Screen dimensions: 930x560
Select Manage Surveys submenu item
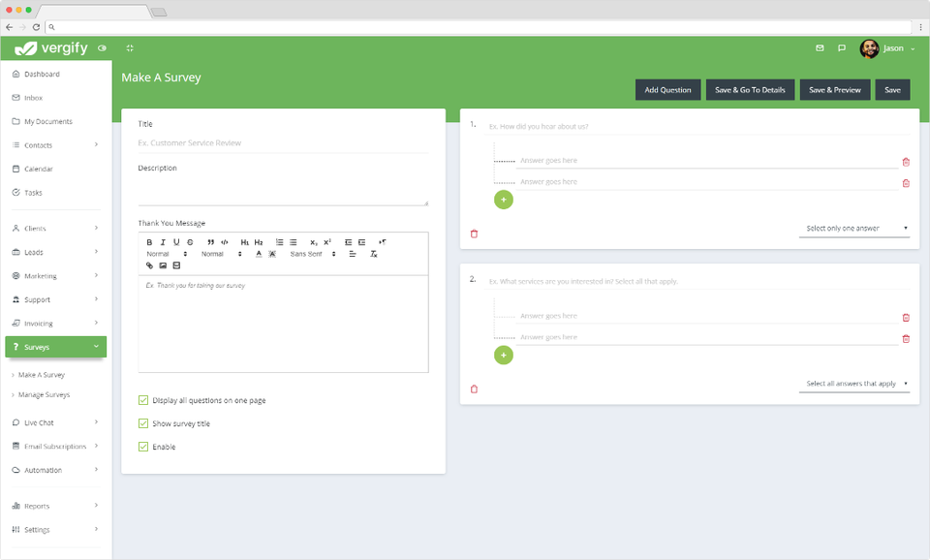tap(44, 394)
